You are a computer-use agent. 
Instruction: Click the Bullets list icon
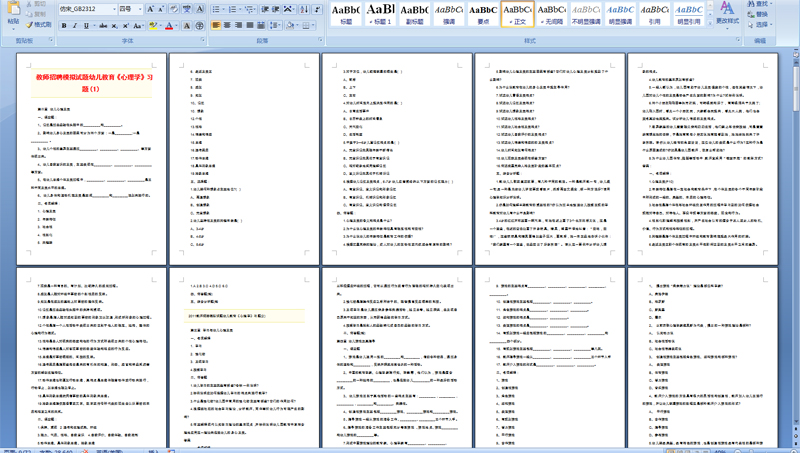(x=216, y=9)
